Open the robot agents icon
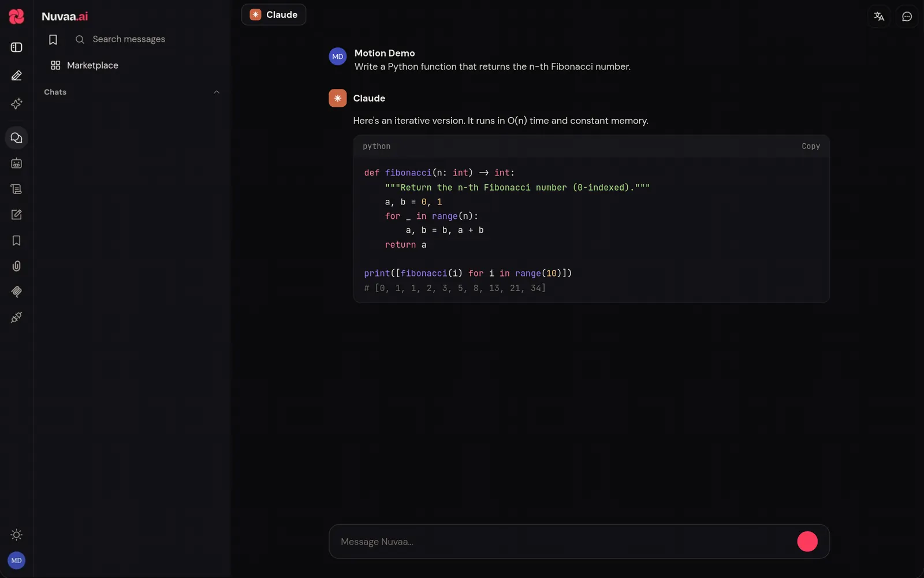924x578 pixels. [17, 163]
